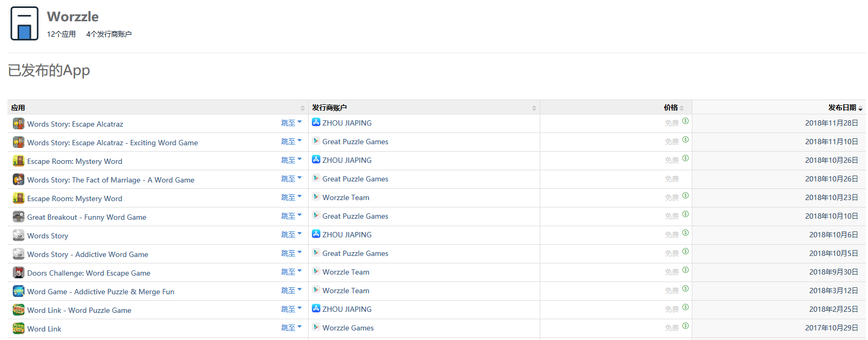Image resolution: width=868 pixels, height=340 pixels.
Task: Open Worzzle Games publisher link
Action: pos(348,328)
